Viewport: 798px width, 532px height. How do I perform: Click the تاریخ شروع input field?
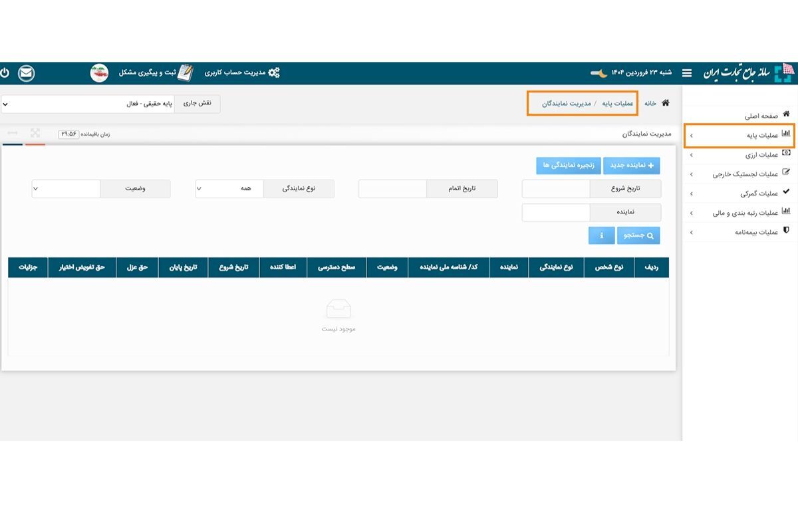point(556,189)
